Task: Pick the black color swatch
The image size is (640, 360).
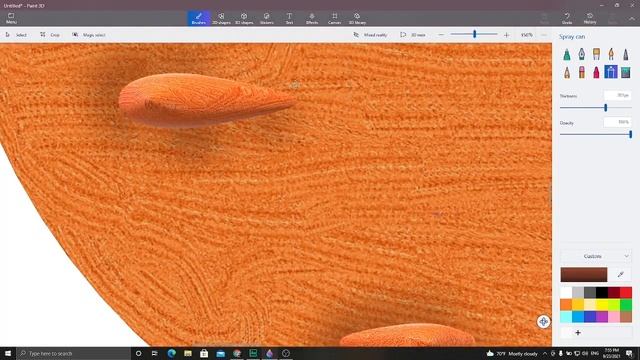Action: [602, 292]
